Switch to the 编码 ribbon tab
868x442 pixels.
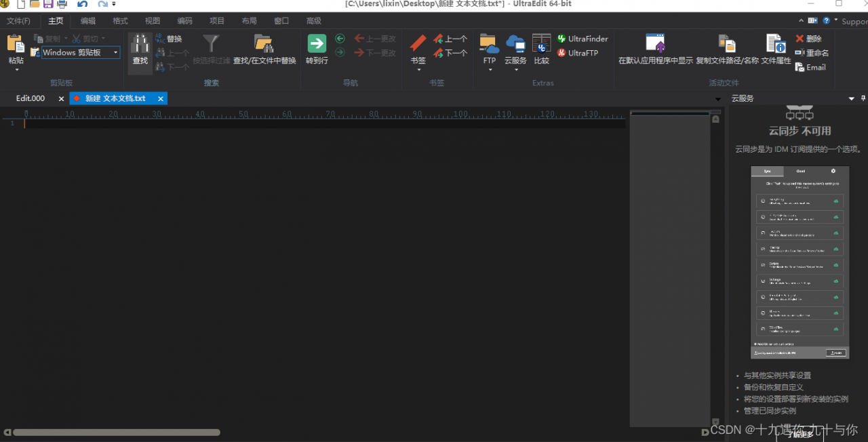tap(184, 21)
